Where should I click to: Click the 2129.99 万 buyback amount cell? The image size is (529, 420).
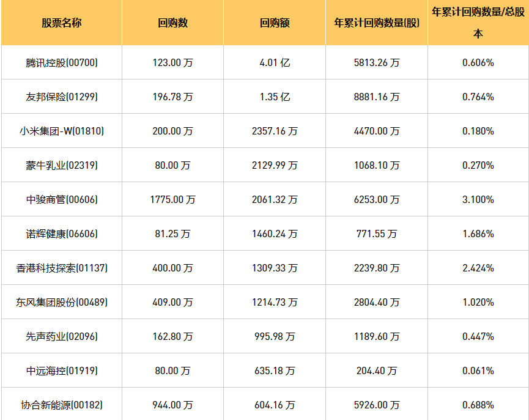pyautogui.click(x=275, y=165)
